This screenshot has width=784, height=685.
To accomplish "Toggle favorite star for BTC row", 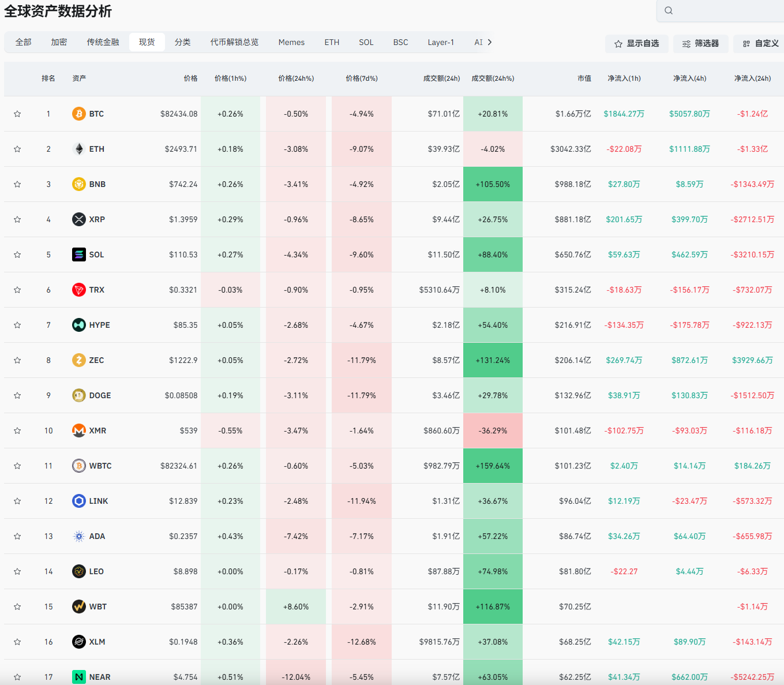I will [x=17, y=114].
